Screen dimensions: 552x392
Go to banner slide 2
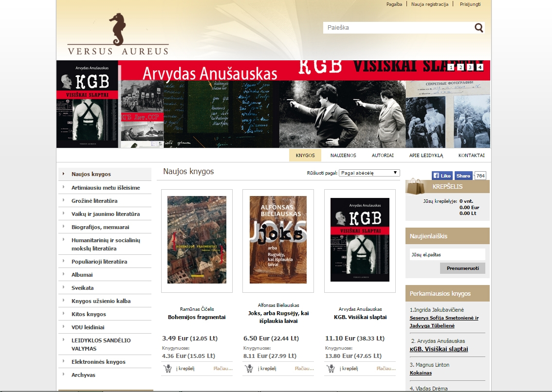coord(460,67)
